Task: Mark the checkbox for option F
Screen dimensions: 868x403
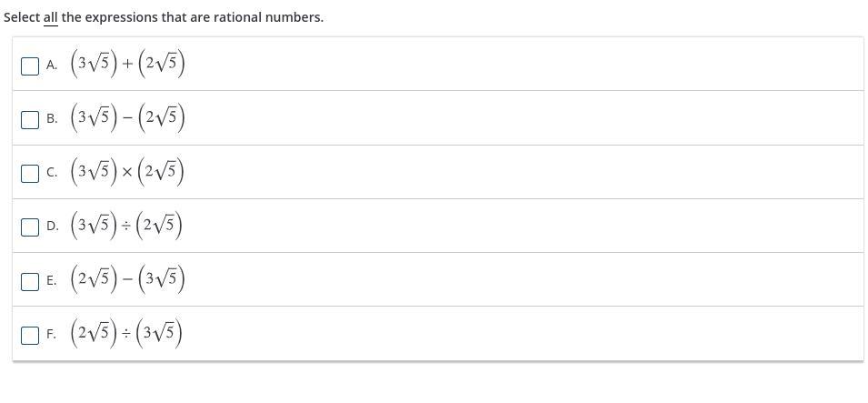Action: click(30, 335)
